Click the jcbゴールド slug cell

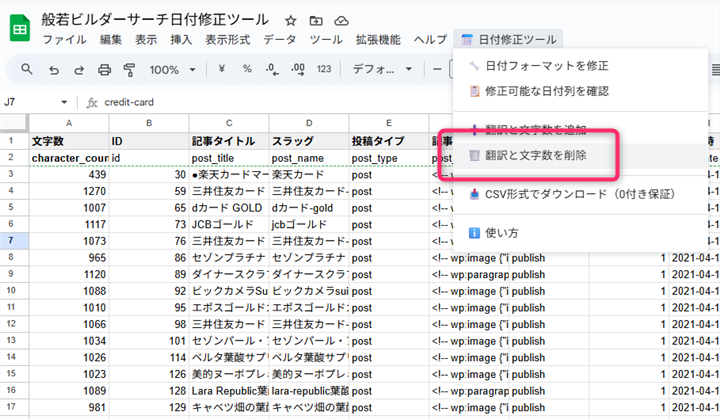click(x=309, y=224)
